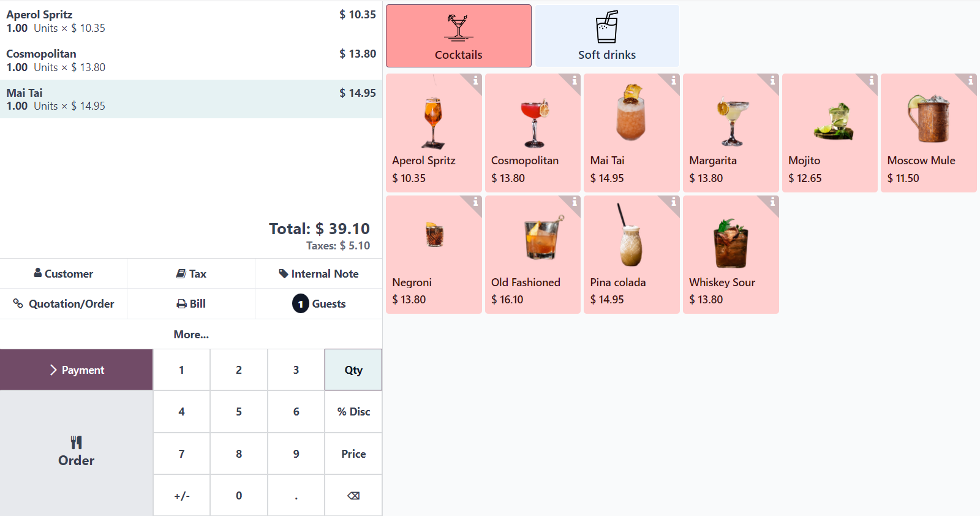Click info icon on Mojito card
980x516 pixels.
(x=871, y=80)
